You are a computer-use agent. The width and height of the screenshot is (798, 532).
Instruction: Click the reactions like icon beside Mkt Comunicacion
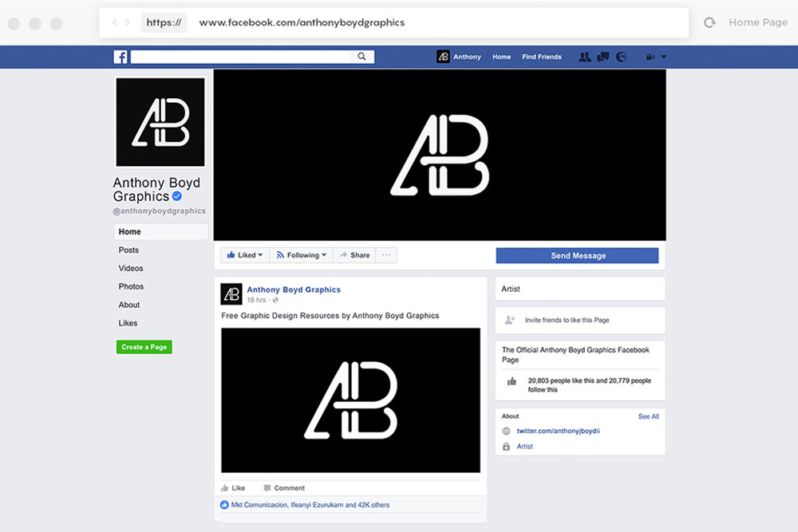224,505
